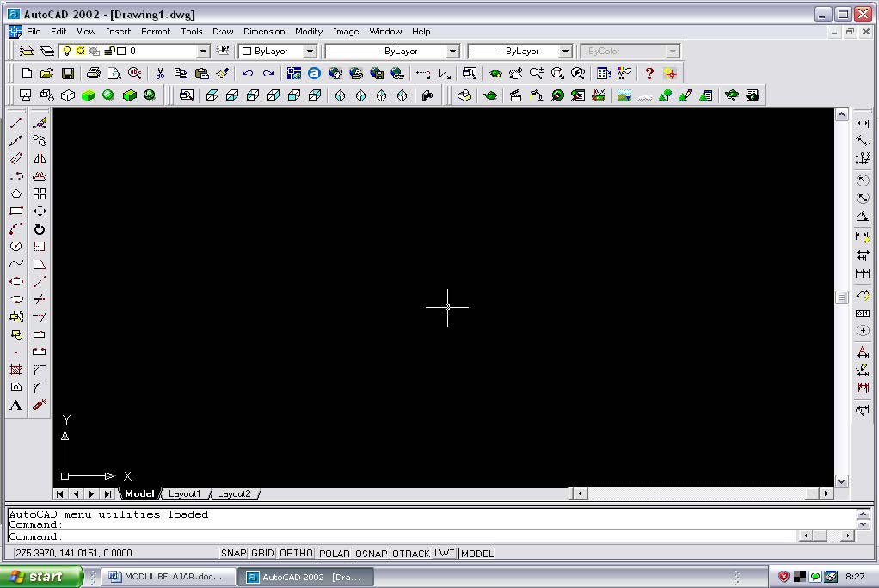Toggle OTRACK in status bar

point(411,554)
